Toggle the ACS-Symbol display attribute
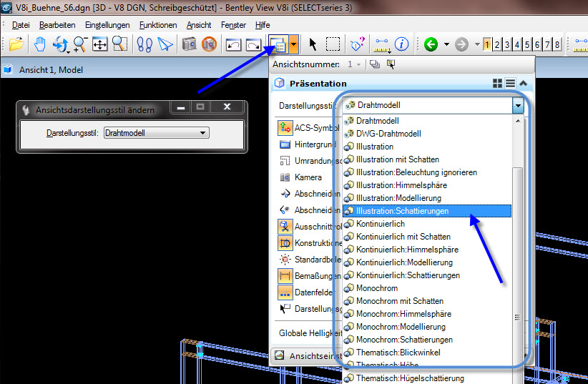Viewport: 588px width, 384px height. (285, 128)
